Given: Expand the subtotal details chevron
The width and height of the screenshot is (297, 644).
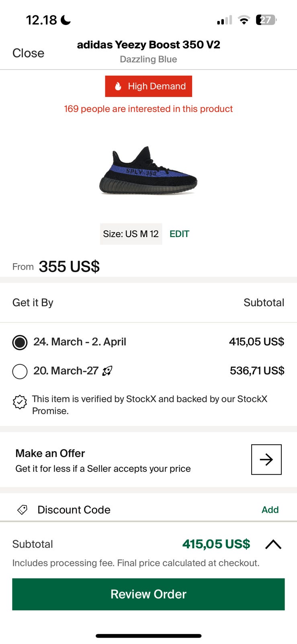Looking at the screenshot, I should (273, 544).
